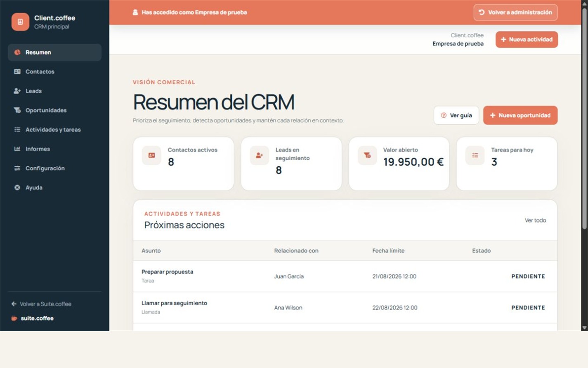Click the Ayuda lifebuoy icon
Viewport: 588px width, 368px height.
(17, 188)
